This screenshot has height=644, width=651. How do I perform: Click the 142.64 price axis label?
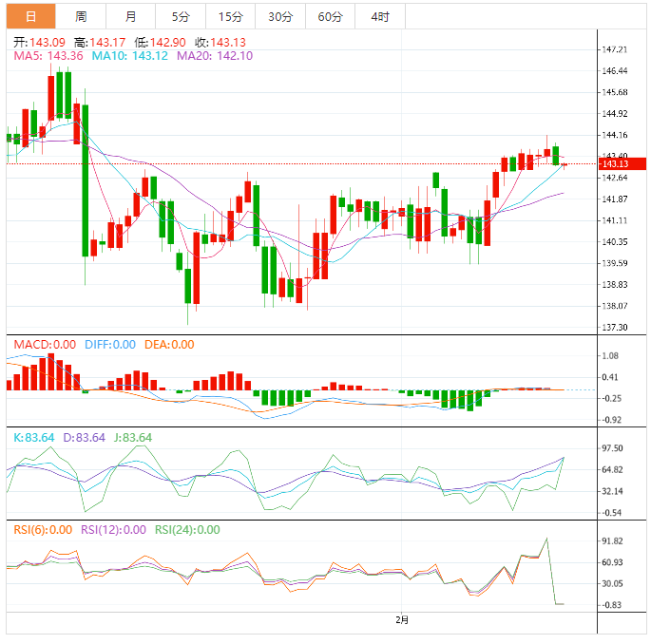[x=615, y=178]
